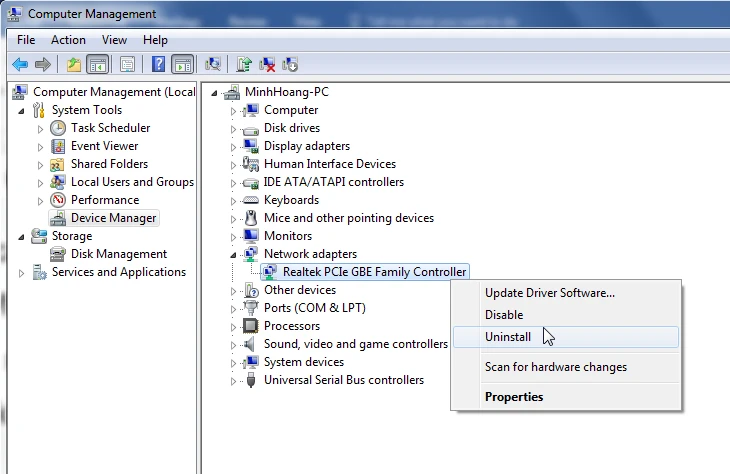The width and height of the screenshot is (730, 474).
Task: Click the Properties sheet toolbar icon
Action: [x=127, y=65]
